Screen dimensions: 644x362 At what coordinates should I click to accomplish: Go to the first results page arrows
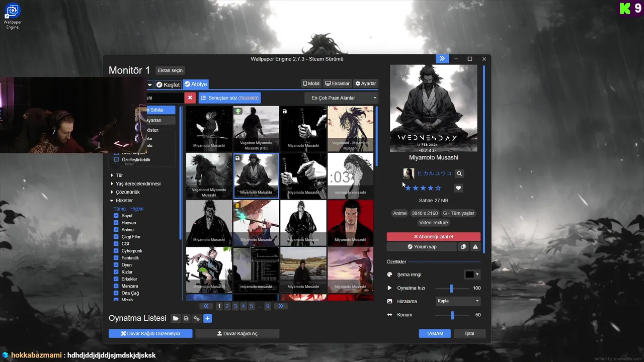tap(206, 306)
